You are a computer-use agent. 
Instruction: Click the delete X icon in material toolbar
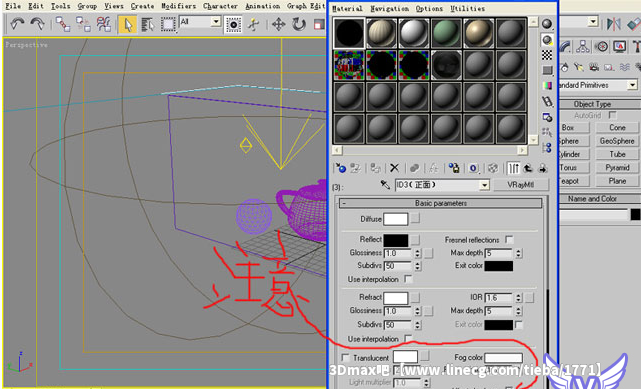pyautogui.click(x=394, y=168)
